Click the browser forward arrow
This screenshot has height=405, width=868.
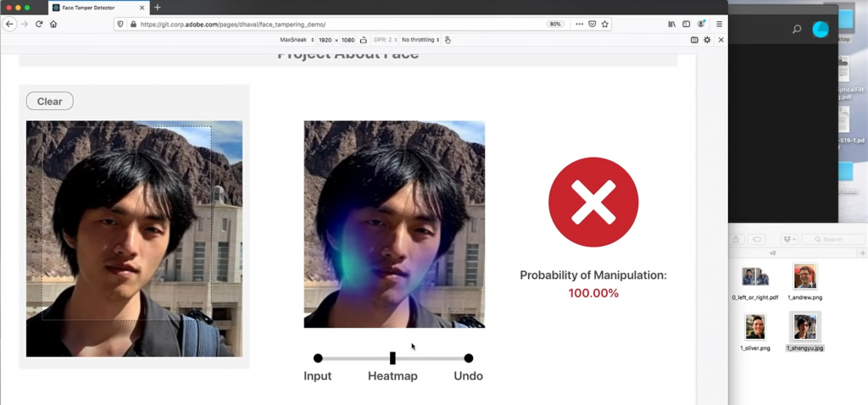(x=24, y=25)
